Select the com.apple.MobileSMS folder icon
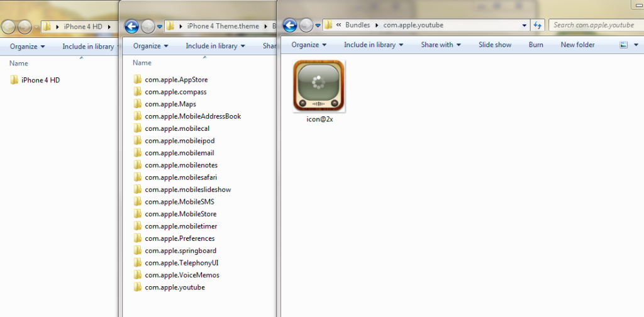The image size is (644, 317). pyautogui.click(x=138, y=202)
